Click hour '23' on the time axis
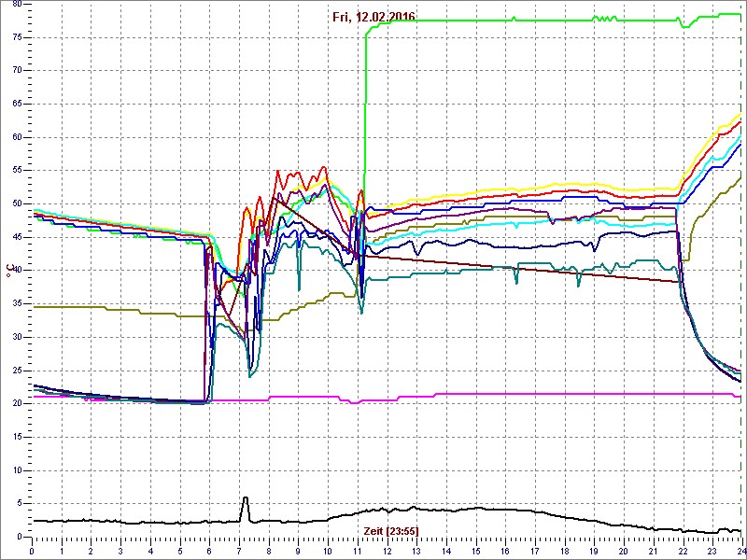Image resolution: width=747 pixels, height=560 pixels. (712, 551)
